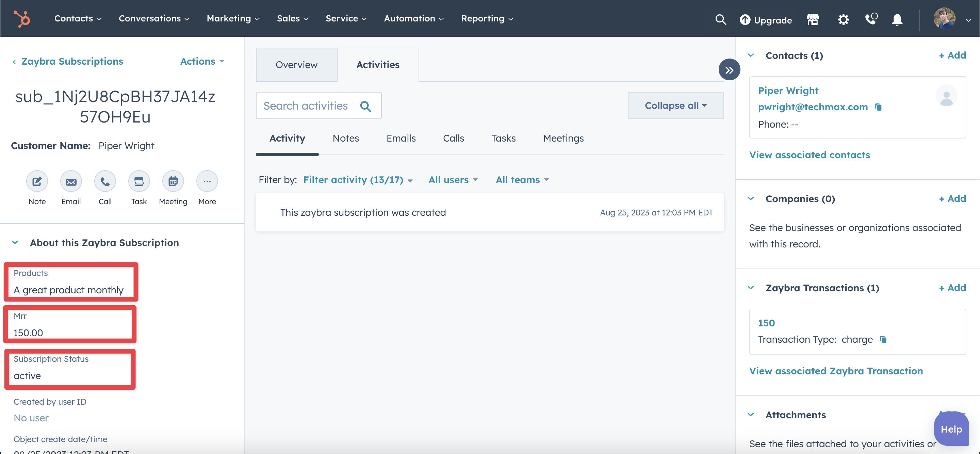Viewport: 980px width, 454px height.
Task: Click the Search activities input field
Action: 318,106
